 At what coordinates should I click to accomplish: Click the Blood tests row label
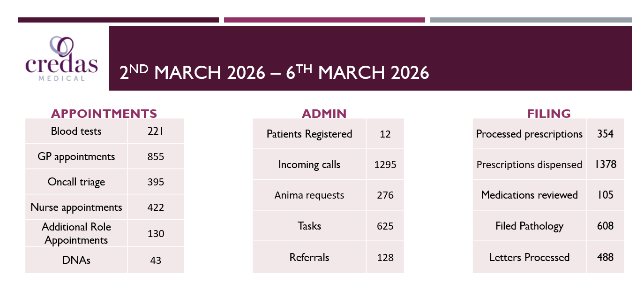(x=76, y=131)
